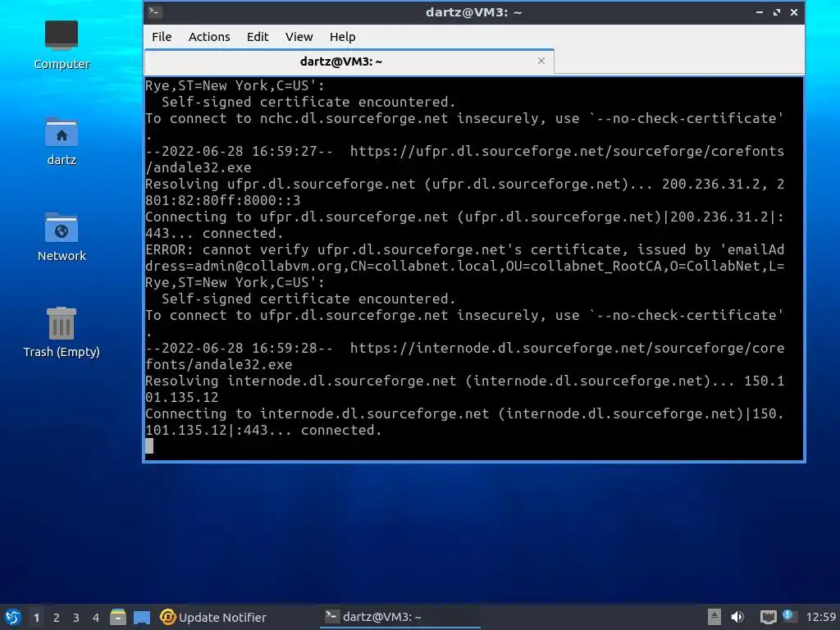The width and height of the screenshot is (840, 630).
Task: Click 'fonts/andale32.exe' text line
Action: [x=218, y=365]
